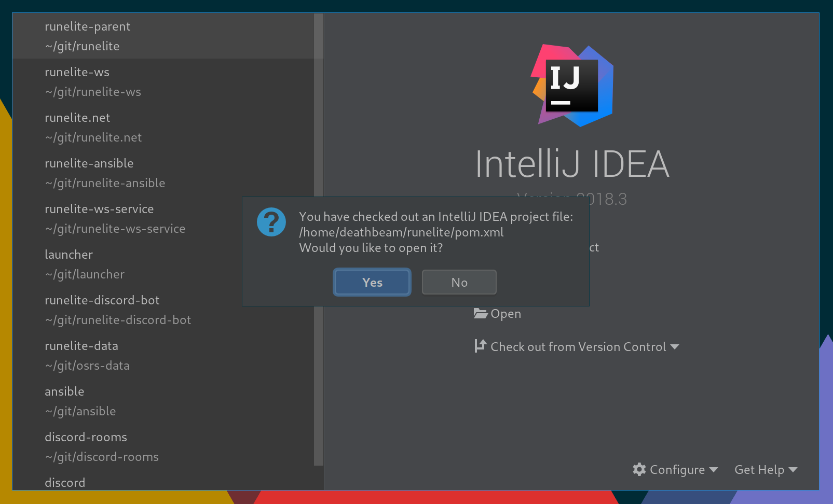Image resolution: width=833 pixels, height=504 pixels.
Task: Click the recent projects list scrollbar
Action: (319, 239)
